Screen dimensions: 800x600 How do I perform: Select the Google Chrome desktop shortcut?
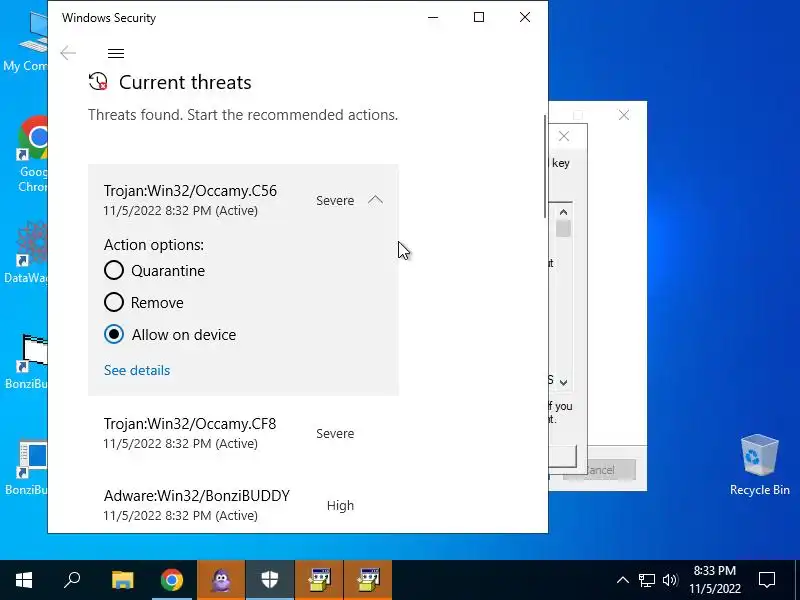(x=33, y=154)
